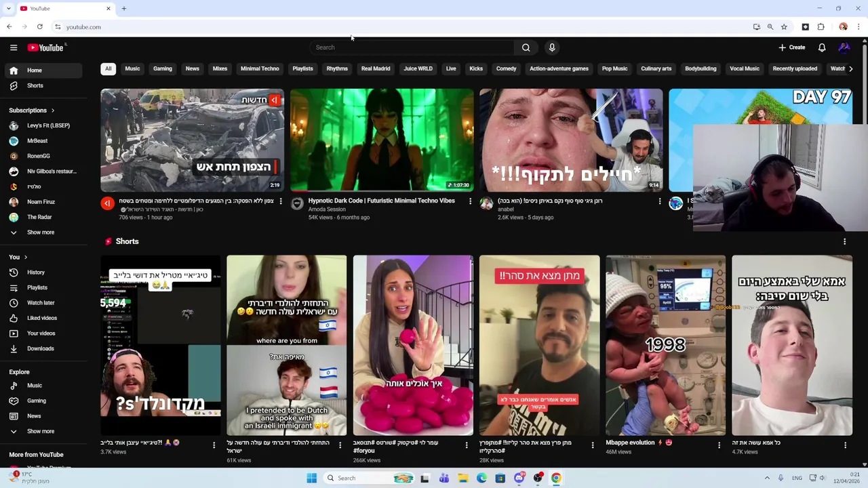Select the Real Madrid category chip
The width and height of the screenshot is (868, 488).
coord(376,68)
